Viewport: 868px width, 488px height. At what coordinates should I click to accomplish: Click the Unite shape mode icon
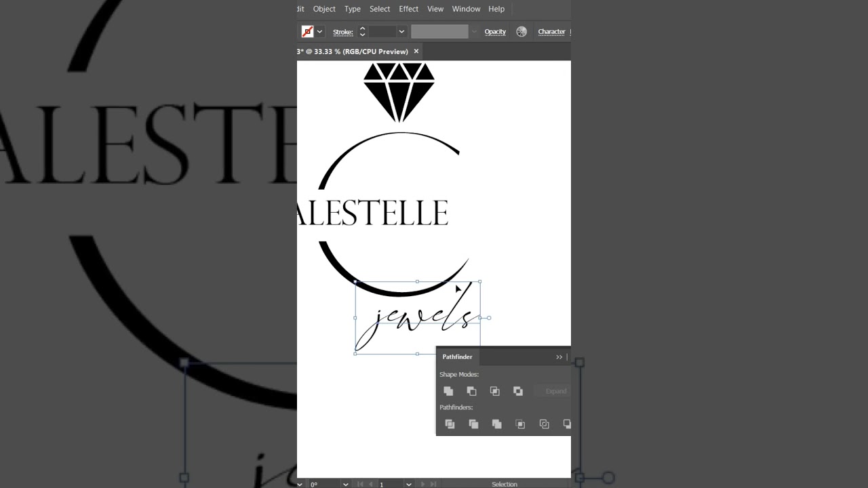[x=448, y=391]
